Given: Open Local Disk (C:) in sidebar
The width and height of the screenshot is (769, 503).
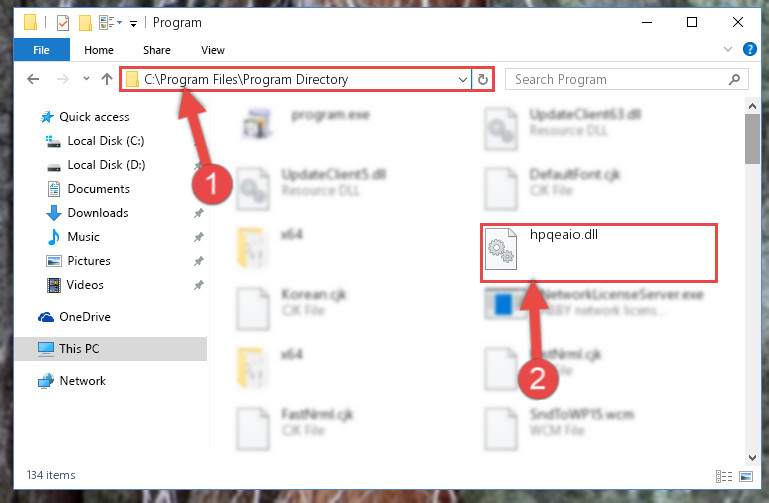Looking at the screenshot, I should pos(106,141).
